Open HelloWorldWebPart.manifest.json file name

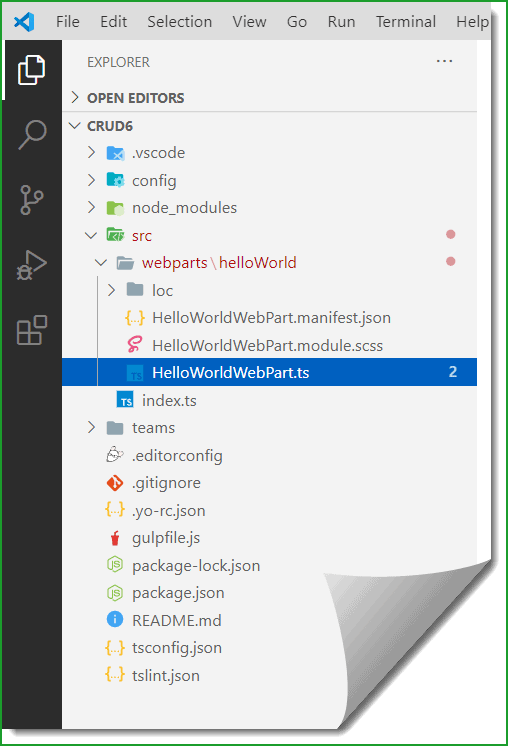(x=271, y=318)
